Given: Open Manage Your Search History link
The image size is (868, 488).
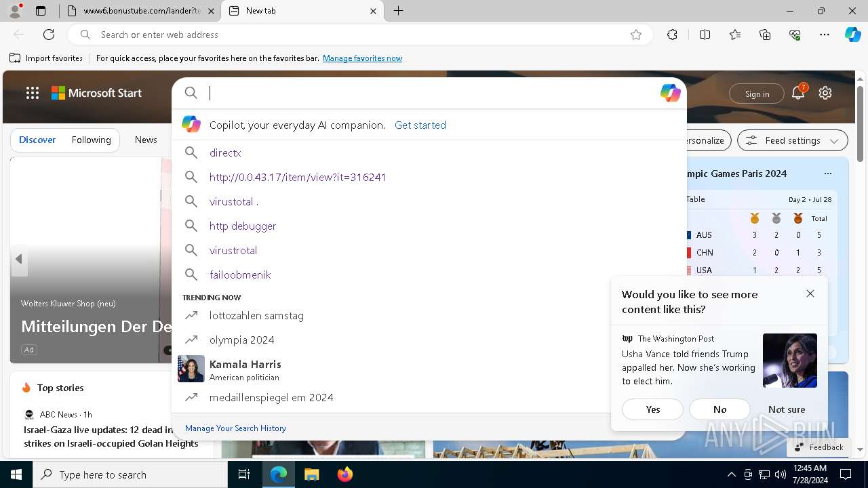Looking at the screenshot, I should [235, 428].
